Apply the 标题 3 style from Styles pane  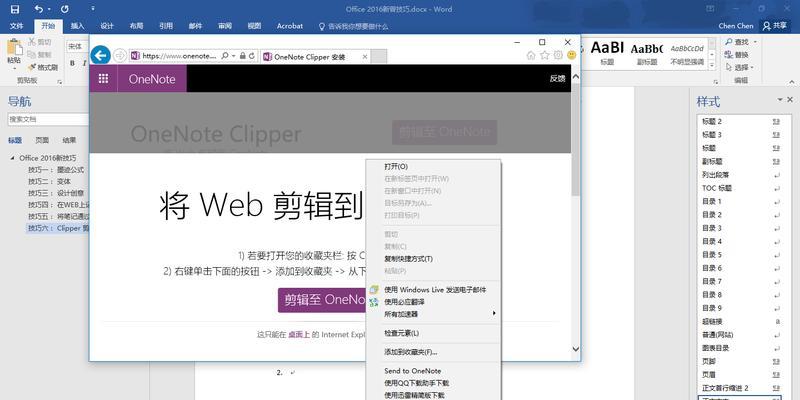point(739,135)
